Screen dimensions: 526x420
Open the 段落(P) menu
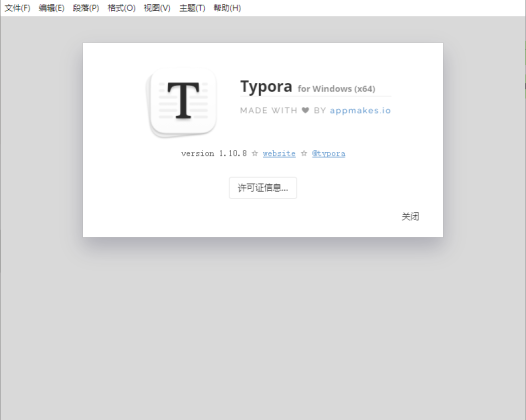86,8
